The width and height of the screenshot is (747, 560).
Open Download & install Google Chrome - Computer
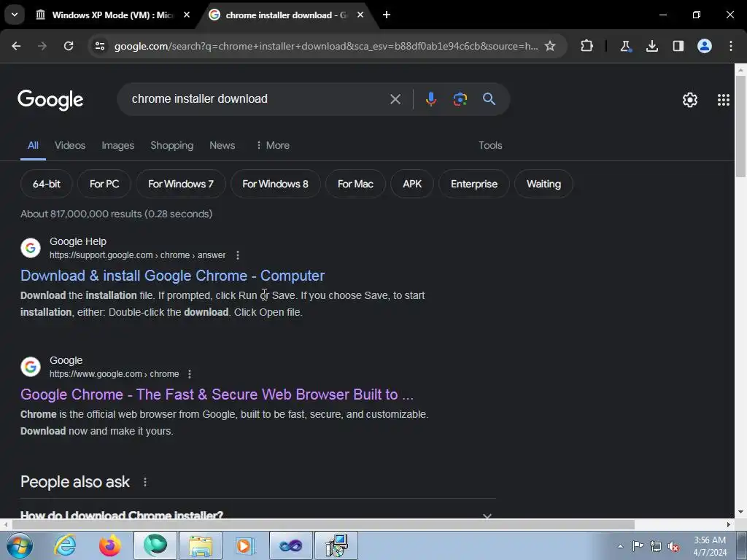[172, 275]
